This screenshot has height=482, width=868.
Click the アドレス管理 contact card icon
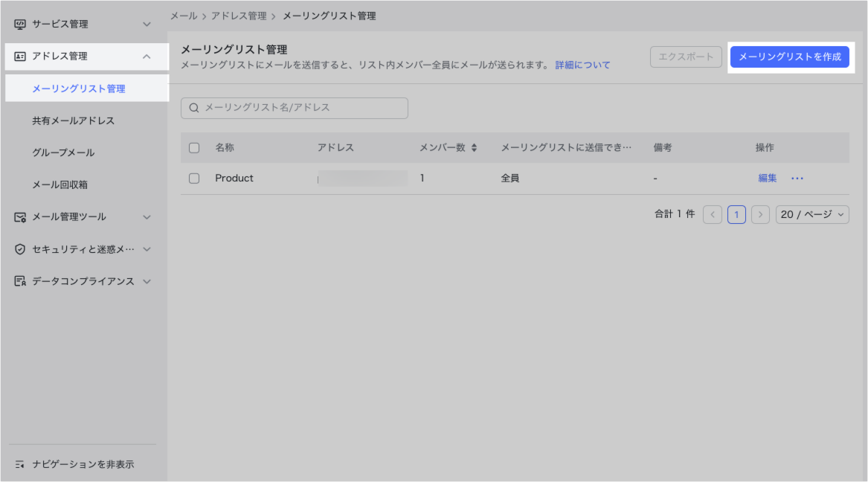[20, 57]
